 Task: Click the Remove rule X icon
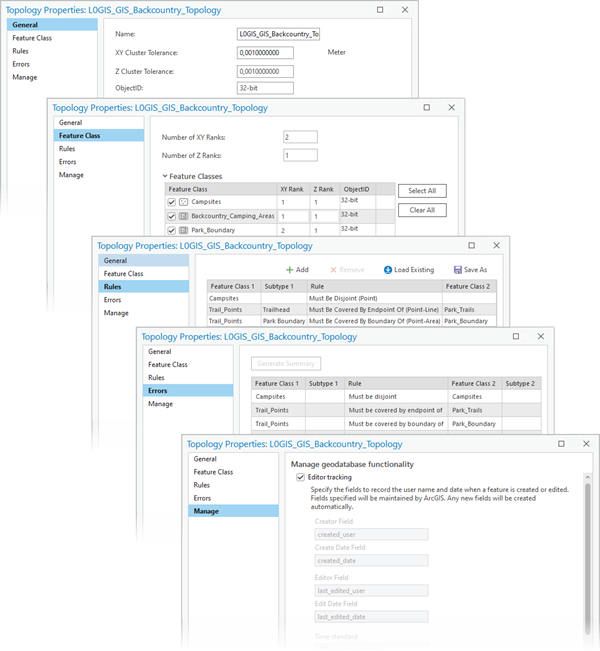(x=333, y=270)
